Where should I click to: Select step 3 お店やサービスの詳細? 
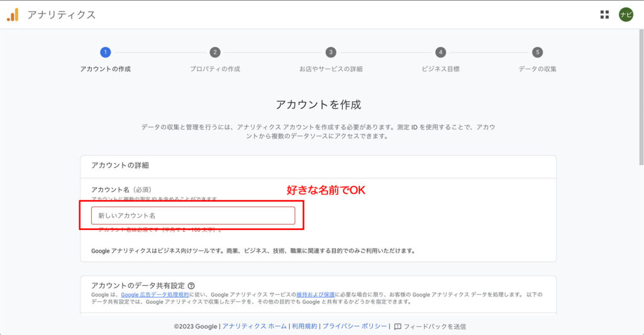click(x=331, y=60)
